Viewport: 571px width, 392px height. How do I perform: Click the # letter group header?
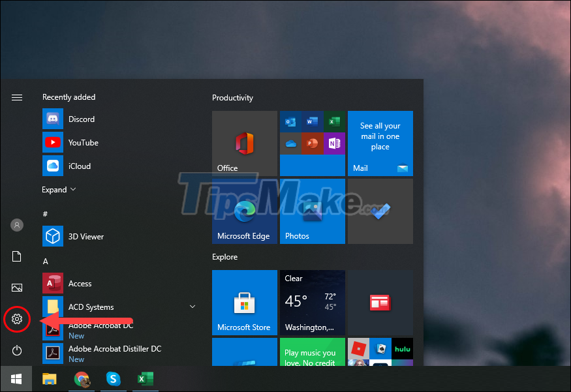pyautogui.click(x=45, y=214)
